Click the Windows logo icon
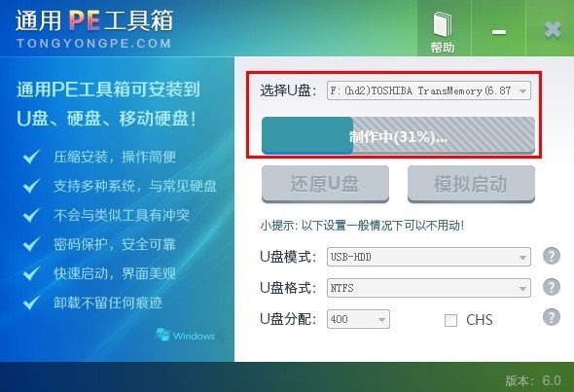This screenshot has height=392, width=574. coord(162,335)
